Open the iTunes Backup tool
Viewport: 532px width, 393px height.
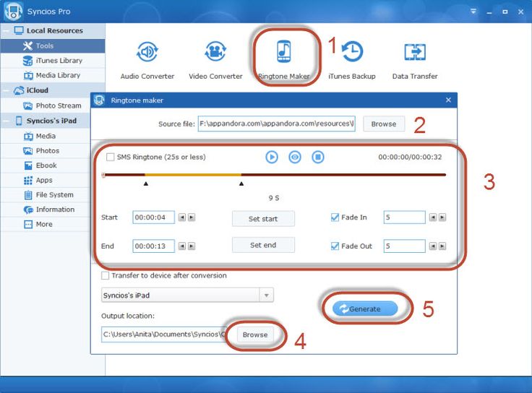point(352,59)
